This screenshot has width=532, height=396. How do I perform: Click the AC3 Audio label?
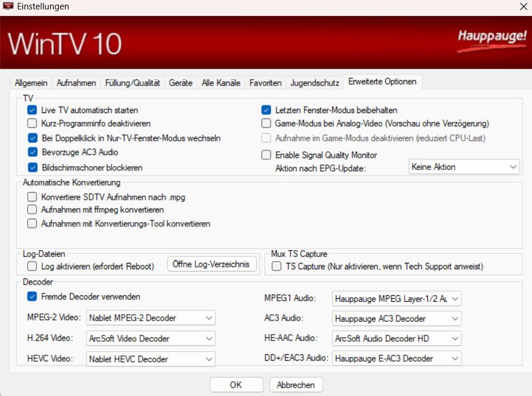pos(283,318)
